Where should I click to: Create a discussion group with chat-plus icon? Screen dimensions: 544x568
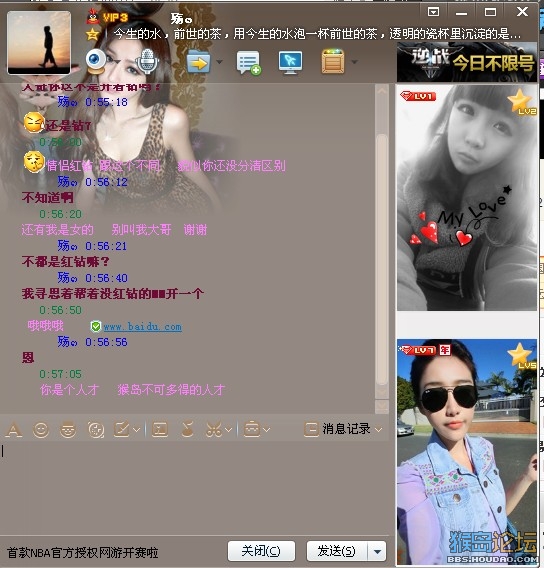coord(248,63)
